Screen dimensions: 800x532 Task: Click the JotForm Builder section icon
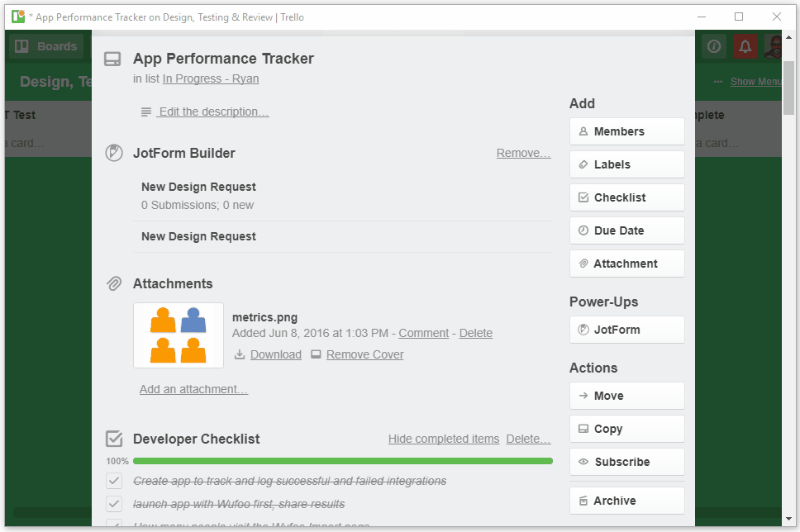(114, 153)
